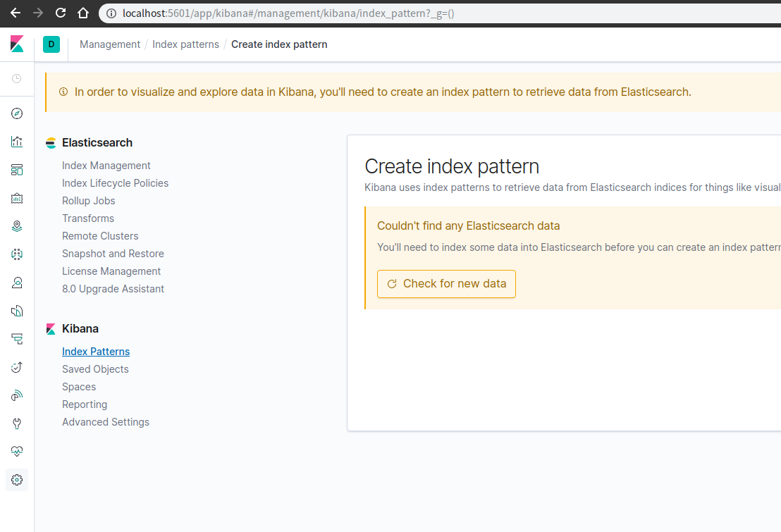Click the Index patterns breadcrumb
The height and width of the screenshot is (532, 781).
pos(186,44)
